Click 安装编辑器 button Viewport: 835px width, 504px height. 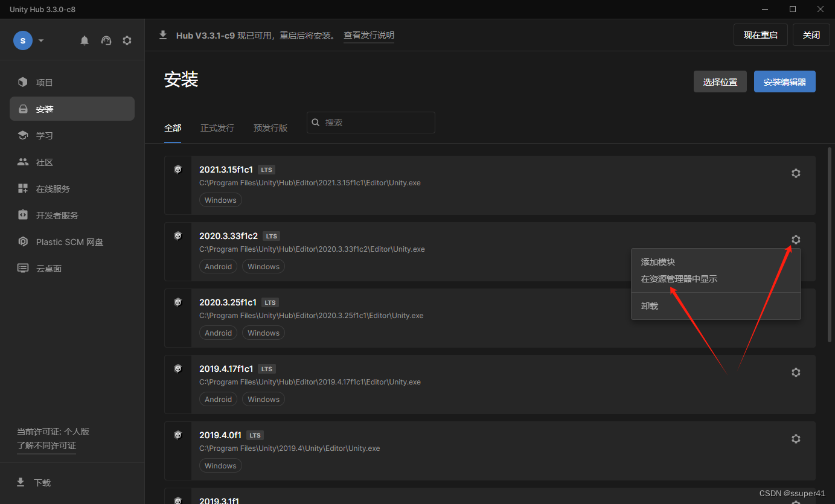point(785,81)
